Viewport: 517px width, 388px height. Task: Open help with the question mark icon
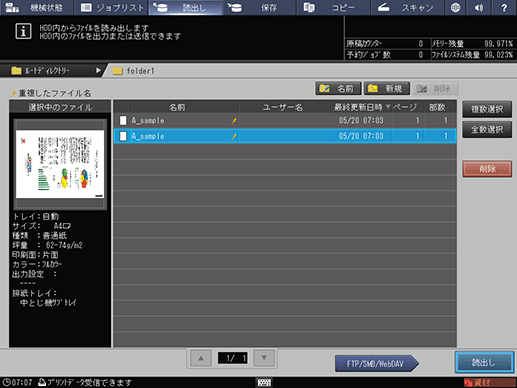tap(504, 7)
